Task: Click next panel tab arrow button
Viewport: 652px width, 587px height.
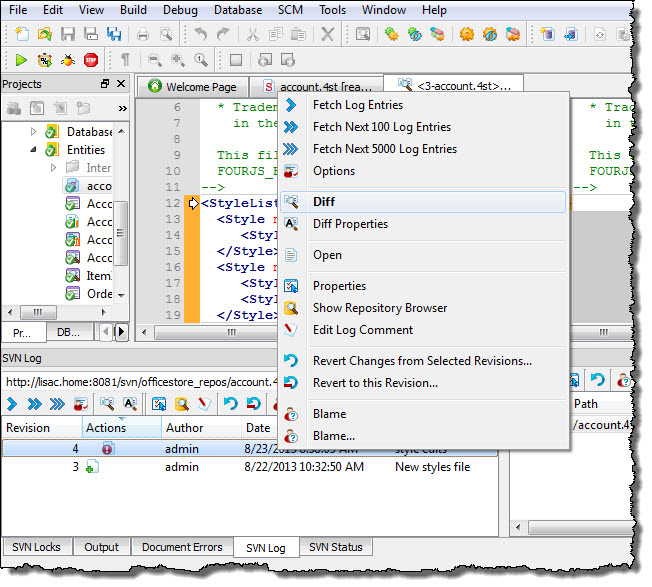Action: [121, 331]
